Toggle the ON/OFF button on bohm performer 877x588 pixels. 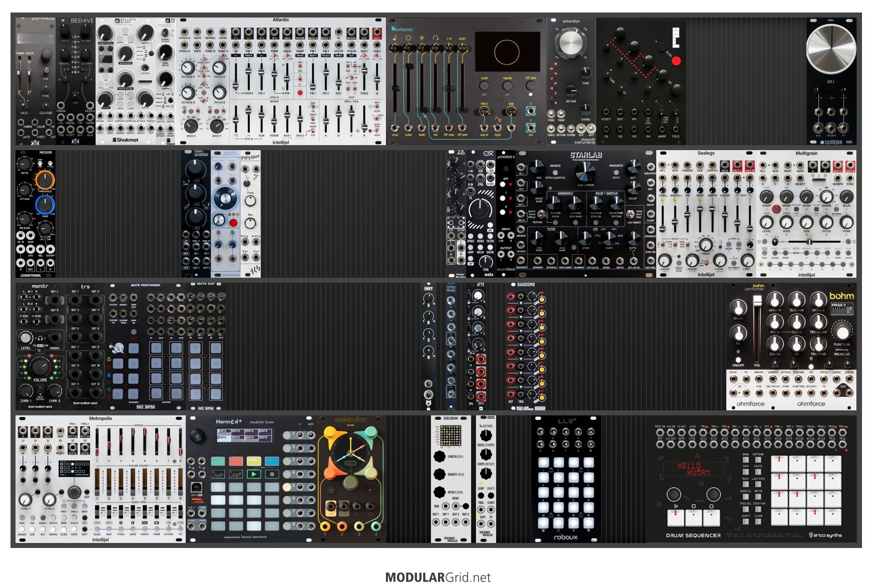click(x=738, y=359)
